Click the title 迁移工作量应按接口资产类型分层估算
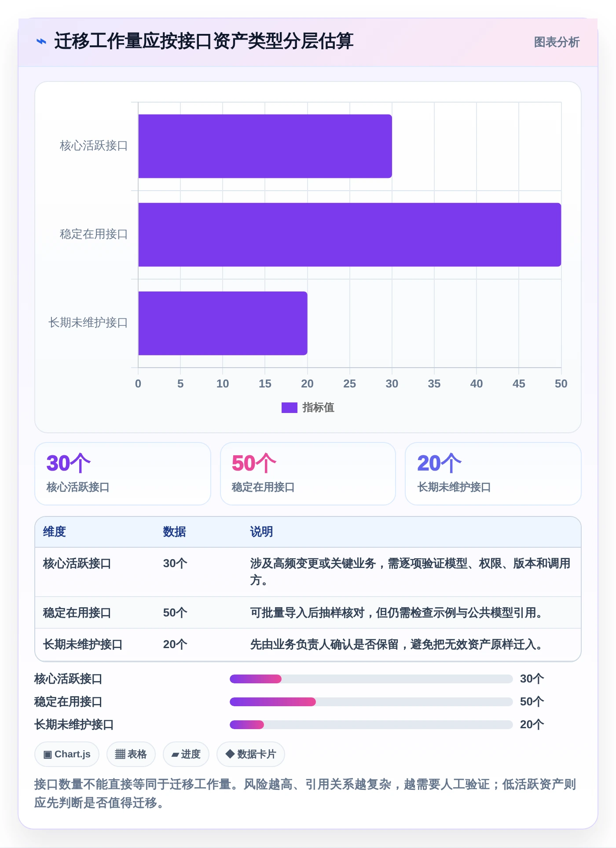Image resolution: width=616 pixels, height=848 pixels. click(204, 41)
